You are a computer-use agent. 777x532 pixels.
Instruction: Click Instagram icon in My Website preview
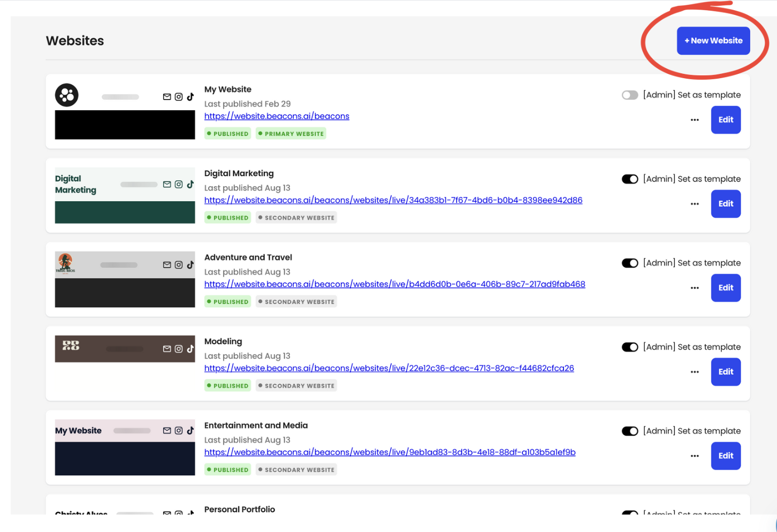tap(179, 97)
